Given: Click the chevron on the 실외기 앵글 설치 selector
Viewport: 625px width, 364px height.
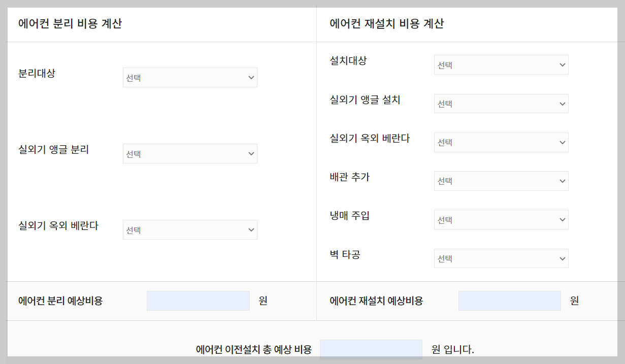Looking at the screenshot, I should (562, 104).
